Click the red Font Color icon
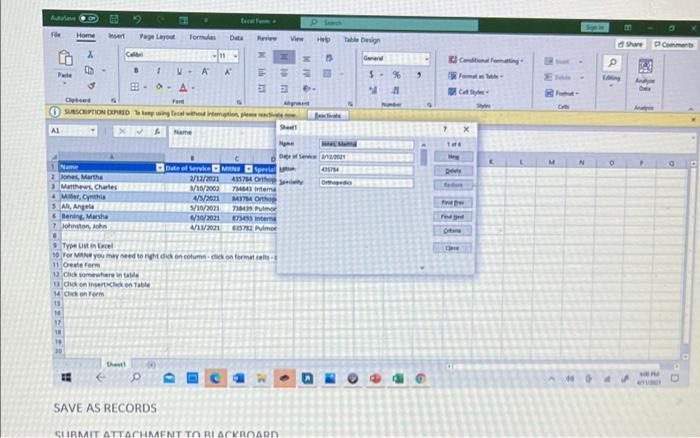This screenshot has width=700, height=438. tap(183, 88)
